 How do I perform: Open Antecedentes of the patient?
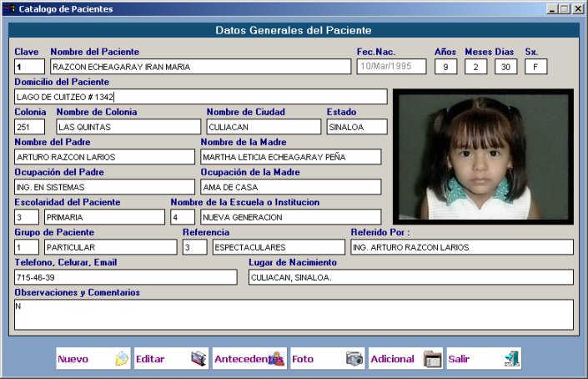249,358
